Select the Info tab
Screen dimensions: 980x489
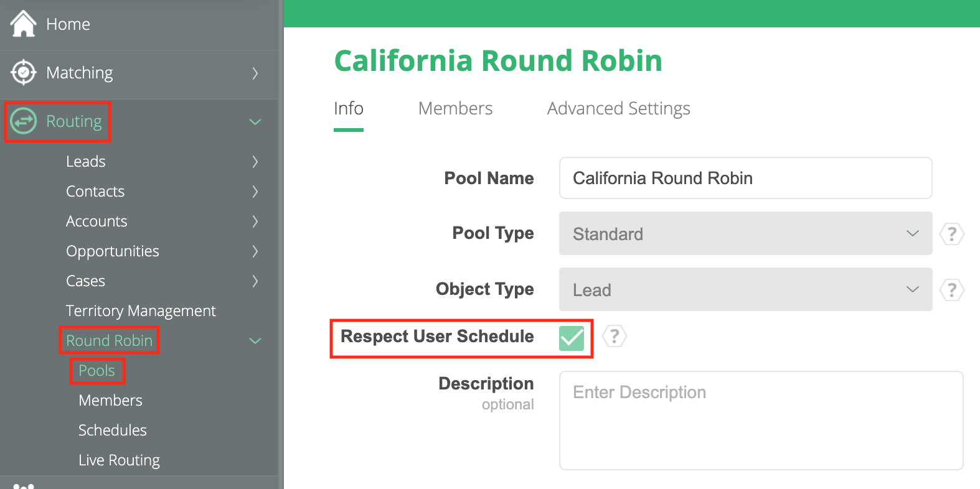pos(348,109)
